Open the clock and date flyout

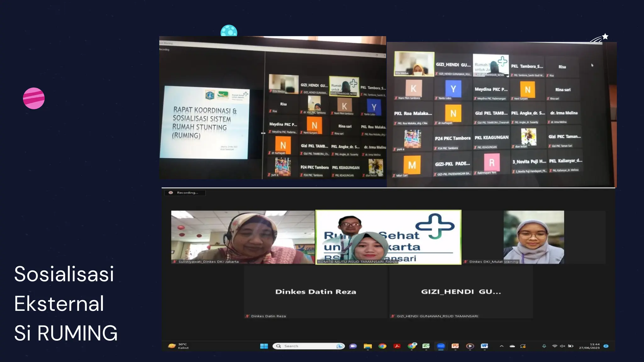point(589,346)
